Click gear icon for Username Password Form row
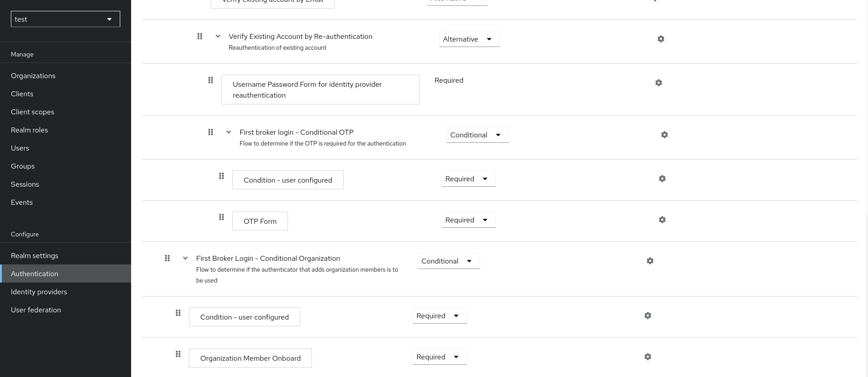This screenshot has height=377, width=868. pos(658,83)
